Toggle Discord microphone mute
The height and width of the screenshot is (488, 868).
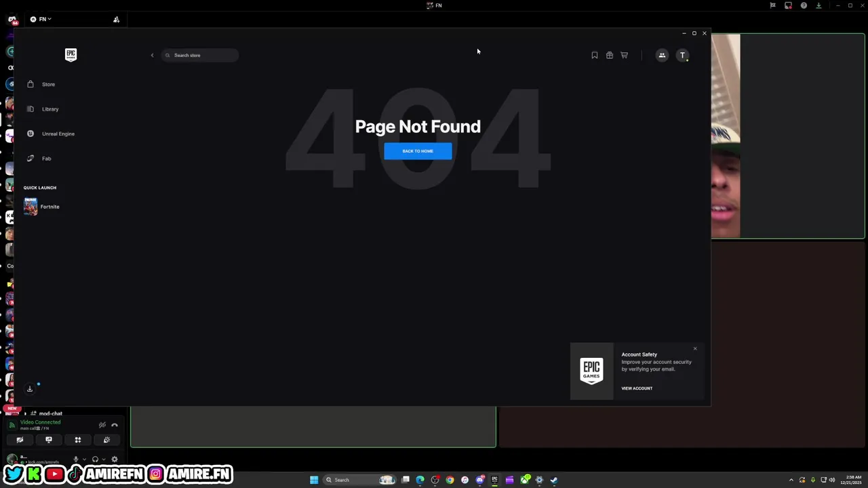click(76, 459)
